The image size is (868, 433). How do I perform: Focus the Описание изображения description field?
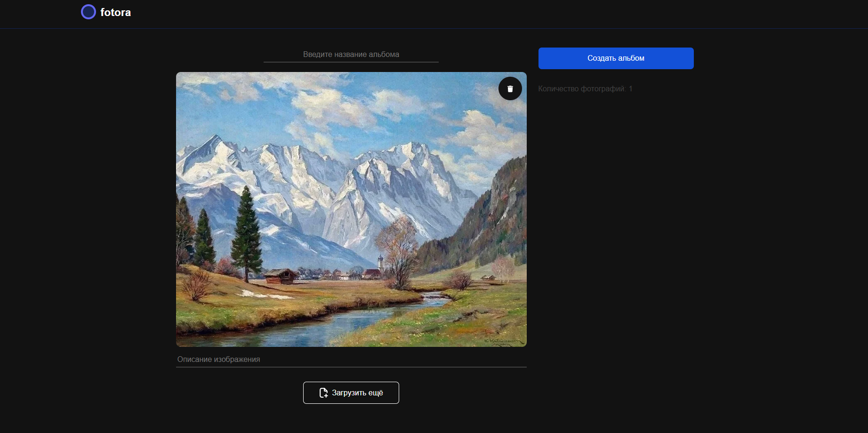[351, 359]
